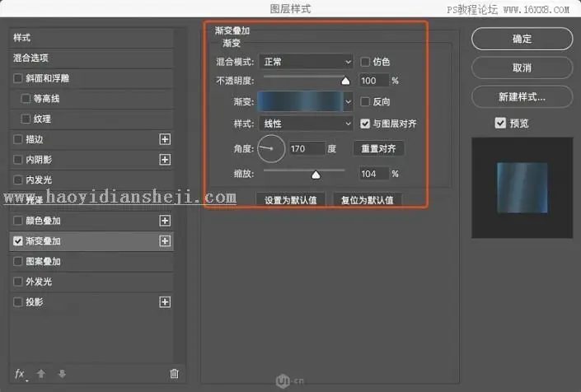
Task: Enable the 描边 checkbox
Action: pyautogui.click(x=18, y=139)
